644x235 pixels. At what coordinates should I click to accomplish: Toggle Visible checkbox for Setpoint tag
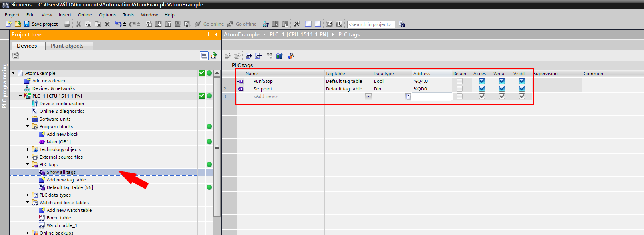[522, 89]
